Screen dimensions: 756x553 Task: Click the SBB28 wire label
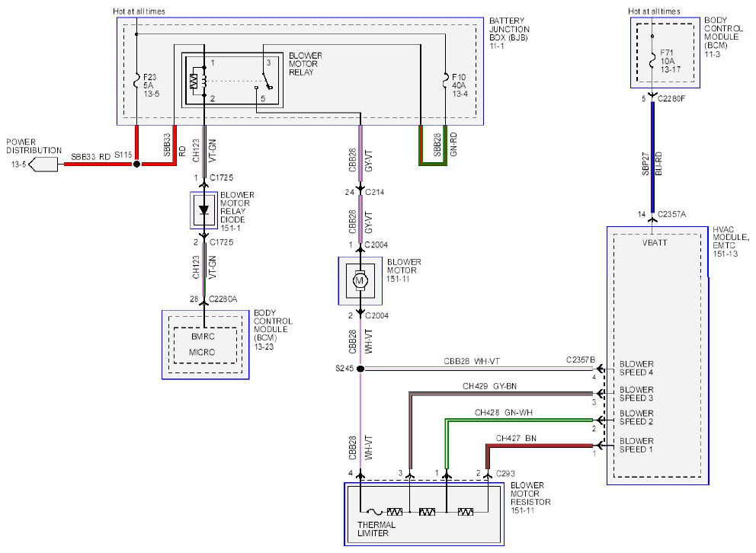pos(437,145)
